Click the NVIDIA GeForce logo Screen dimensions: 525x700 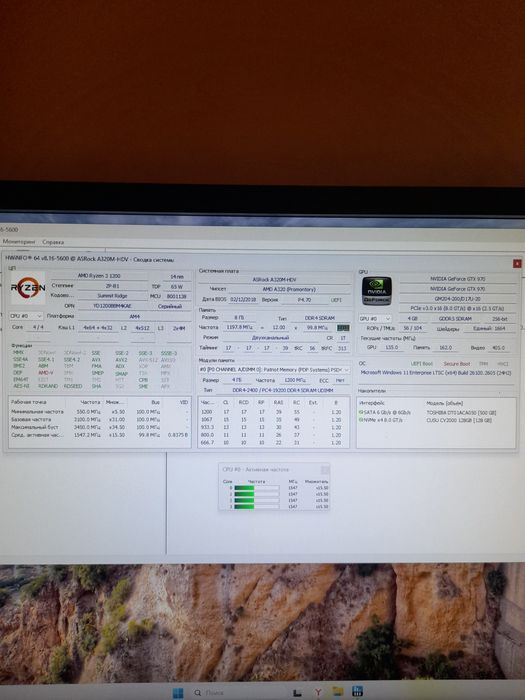click(376, 291)
